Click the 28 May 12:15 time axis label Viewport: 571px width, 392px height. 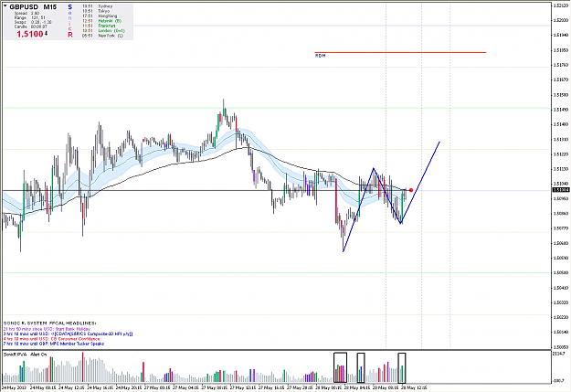[414, 387]
